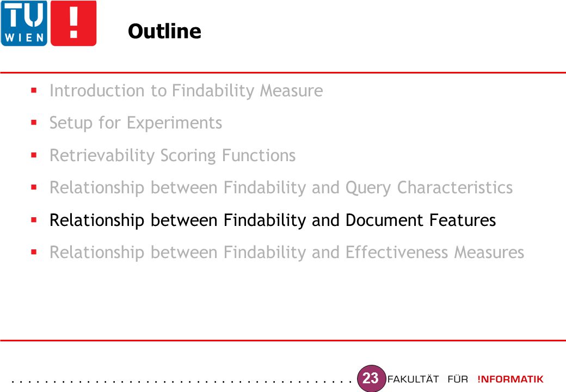Click the red INFORMATIK footer label
The height and width of the screenshot is (392, 566).
pos(510,379)
